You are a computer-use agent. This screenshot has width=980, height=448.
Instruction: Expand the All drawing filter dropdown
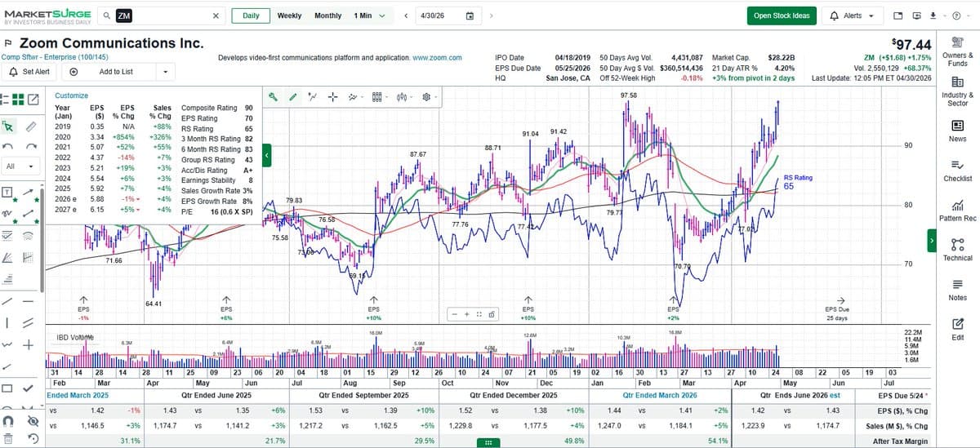tap(20, 166)
